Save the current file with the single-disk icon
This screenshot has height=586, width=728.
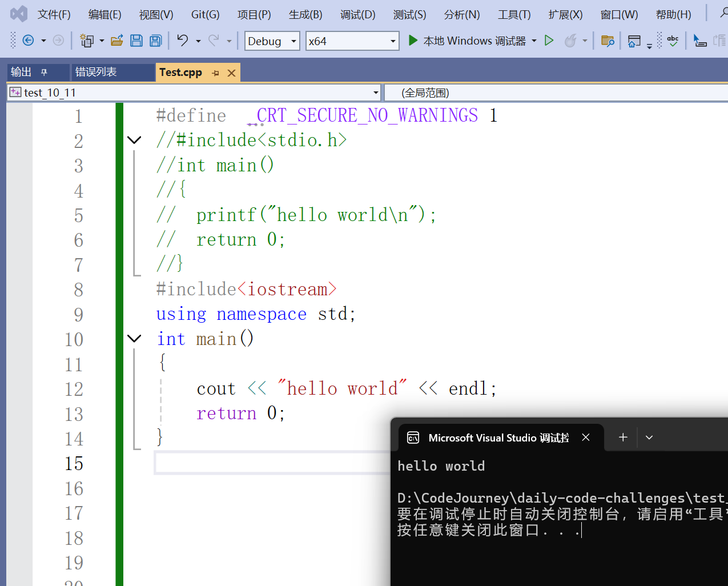[x=136, y=40]
